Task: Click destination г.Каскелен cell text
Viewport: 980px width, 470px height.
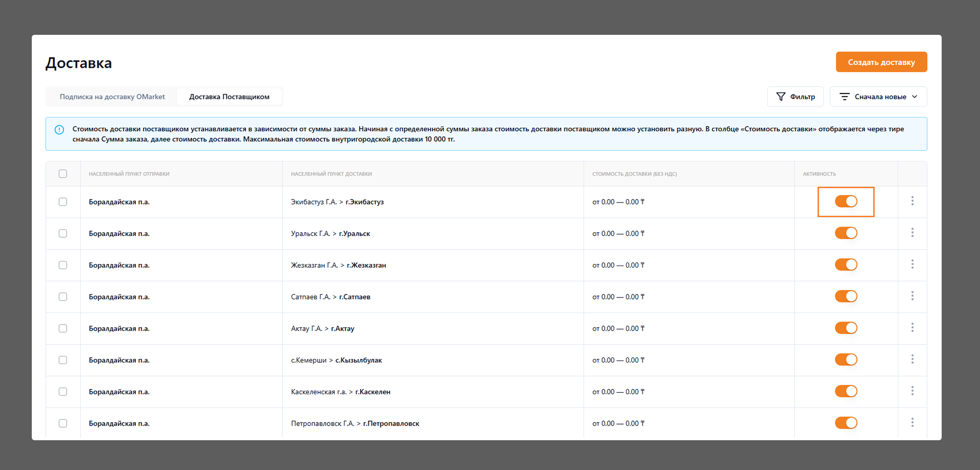Action: [373, 392]
